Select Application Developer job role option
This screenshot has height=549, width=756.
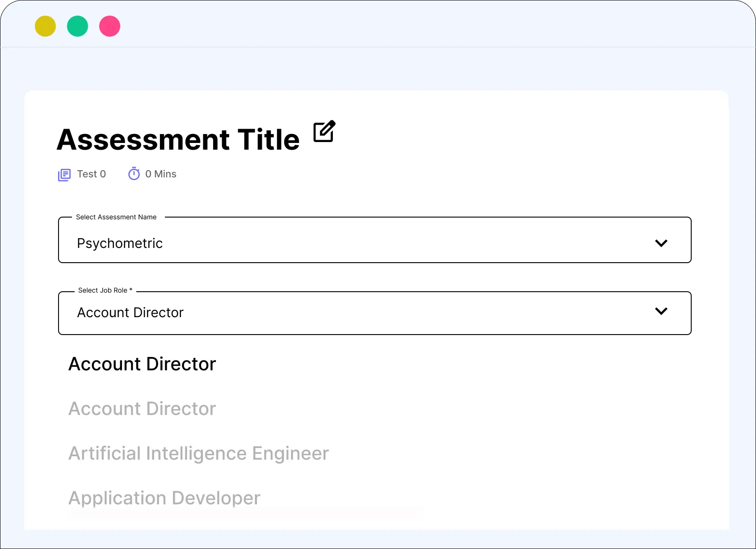coord(164,498)
